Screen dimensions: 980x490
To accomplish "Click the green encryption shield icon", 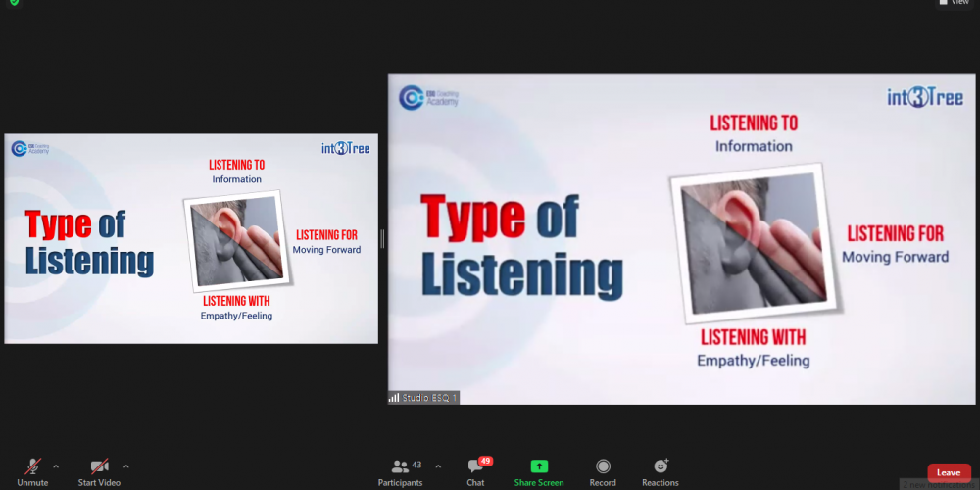I will pyautogui.click(x=15, y=3).
